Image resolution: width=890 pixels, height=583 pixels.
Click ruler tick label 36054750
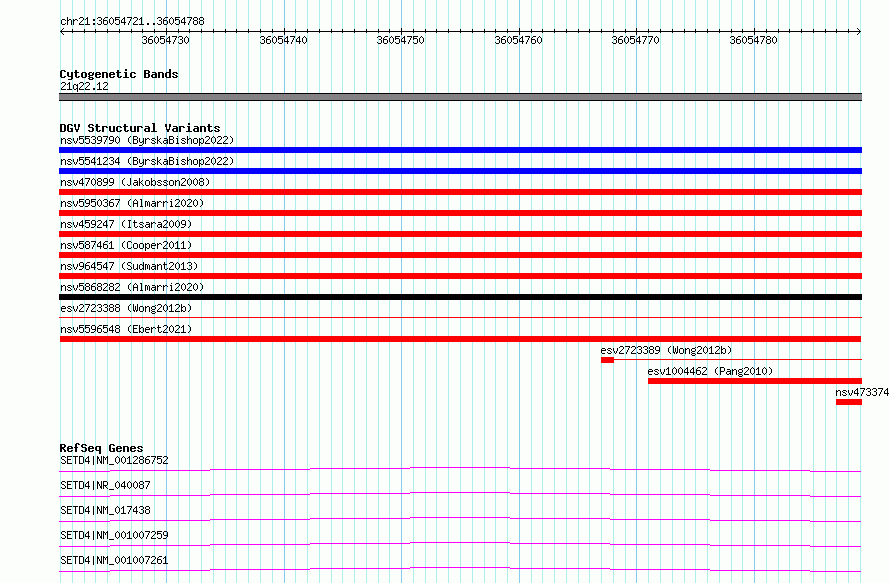pyautogui.click(x=400, y=40)
